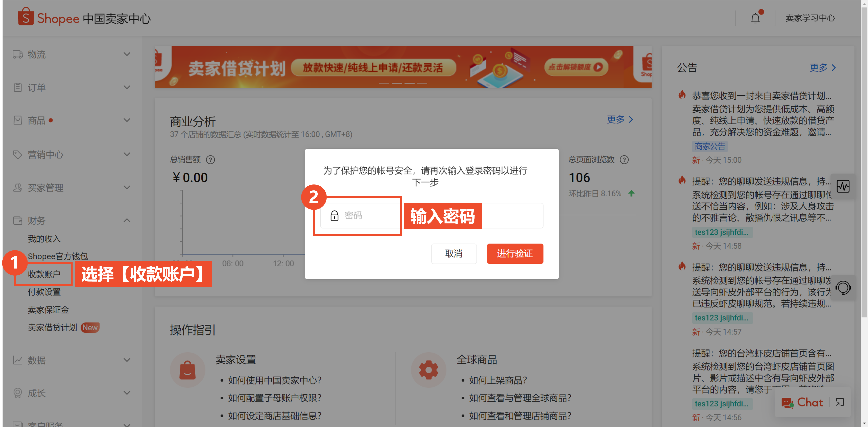Click help icon beside 总页面浏览数
This screenshot has height=427, width=868.
(624, 159)
